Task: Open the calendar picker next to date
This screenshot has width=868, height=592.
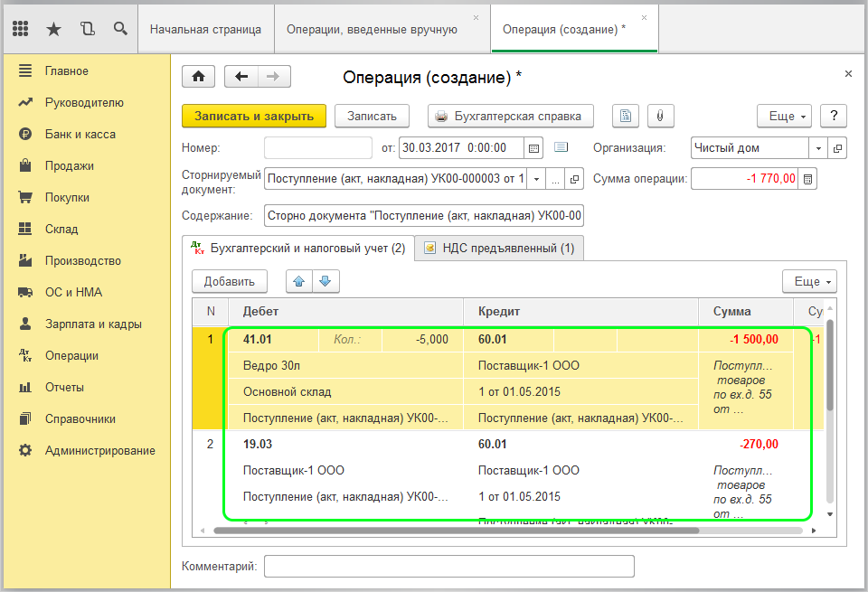Action: point(533,148)
